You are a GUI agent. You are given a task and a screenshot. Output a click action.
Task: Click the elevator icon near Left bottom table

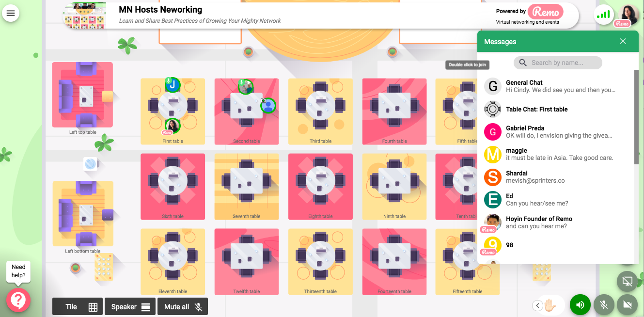coord(104,267)
